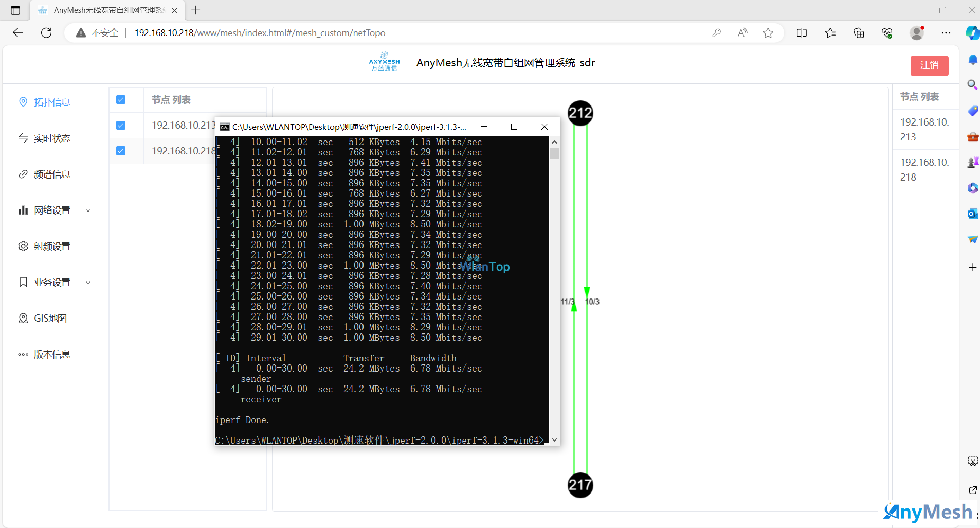The height and width of the screenshot is (528, 980).
Task: Click the browser back arrow
Action: tap(18, 33)
